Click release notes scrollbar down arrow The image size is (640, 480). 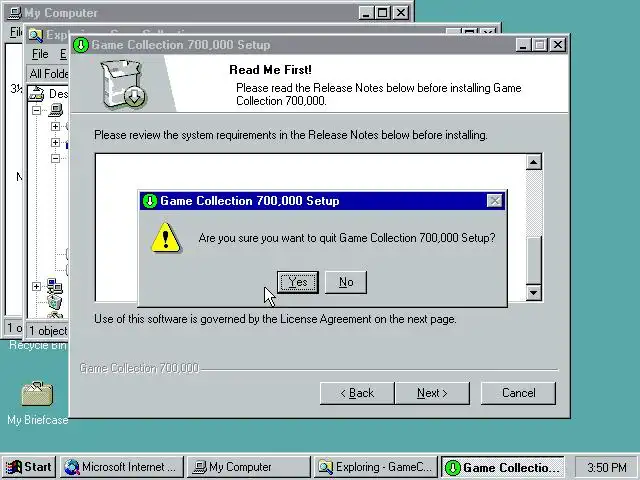coord(533,292)
